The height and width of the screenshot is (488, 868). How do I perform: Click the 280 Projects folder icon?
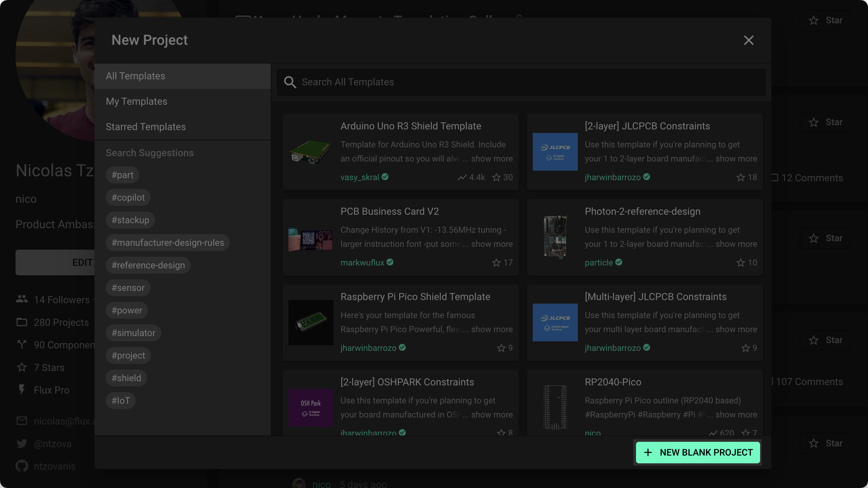(22, 322)
